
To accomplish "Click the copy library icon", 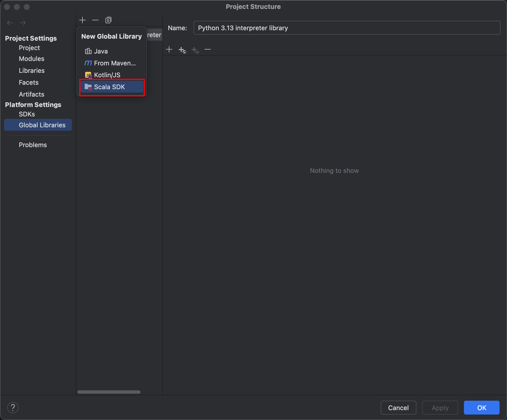I will (x=108, y=20).
